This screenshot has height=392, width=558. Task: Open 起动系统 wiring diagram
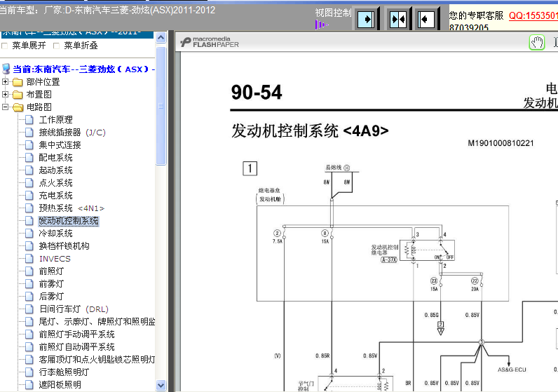pos(55,170)
